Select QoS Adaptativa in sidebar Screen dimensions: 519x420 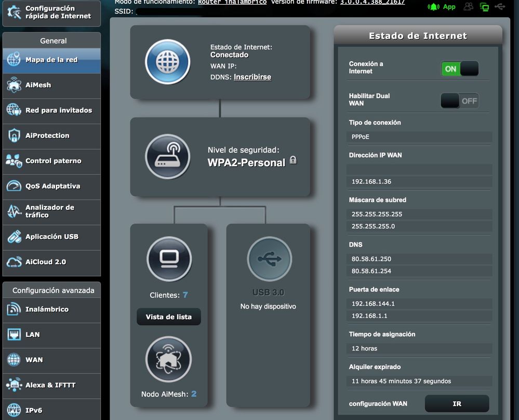point(51,186)
